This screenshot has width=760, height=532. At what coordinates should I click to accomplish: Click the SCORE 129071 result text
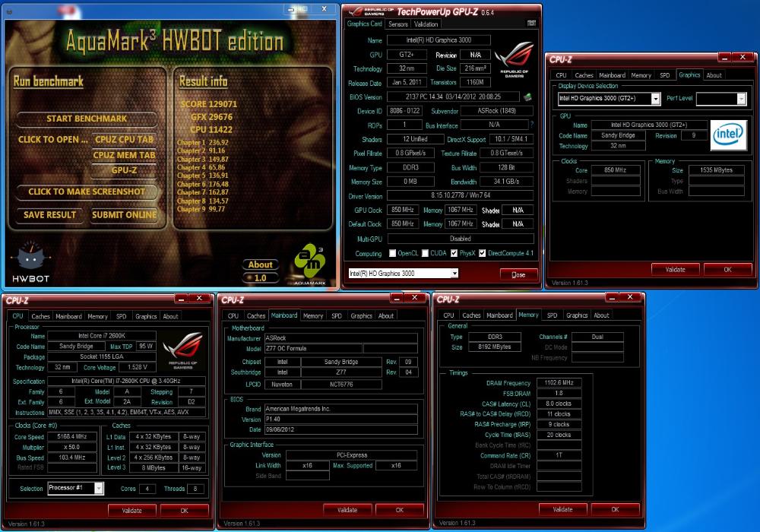coord(209,104)
